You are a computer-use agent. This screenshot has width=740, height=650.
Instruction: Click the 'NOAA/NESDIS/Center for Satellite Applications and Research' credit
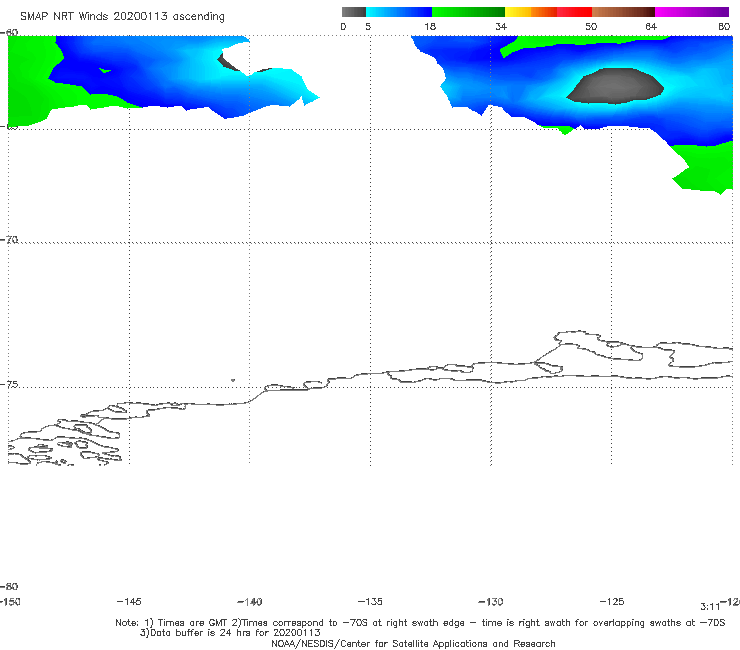pos(413,644)
